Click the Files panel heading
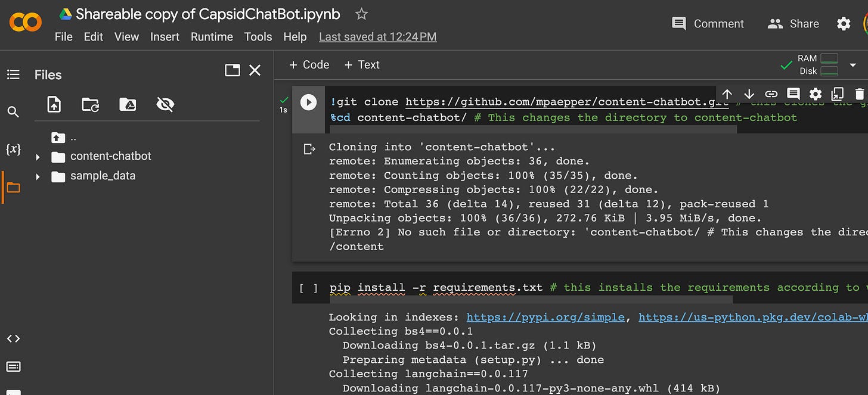 pyautogui.click(x=48, y=75)
